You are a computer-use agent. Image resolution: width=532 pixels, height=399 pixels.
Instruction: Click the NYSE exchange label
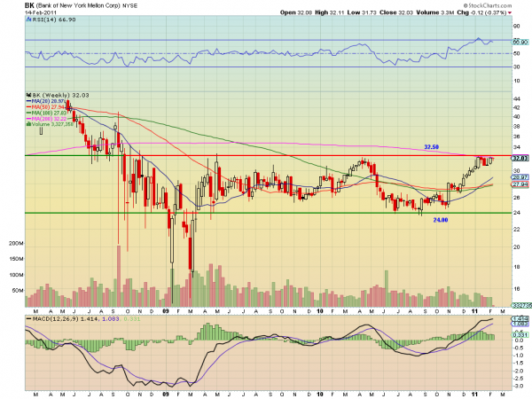click(x=129, y=6)
